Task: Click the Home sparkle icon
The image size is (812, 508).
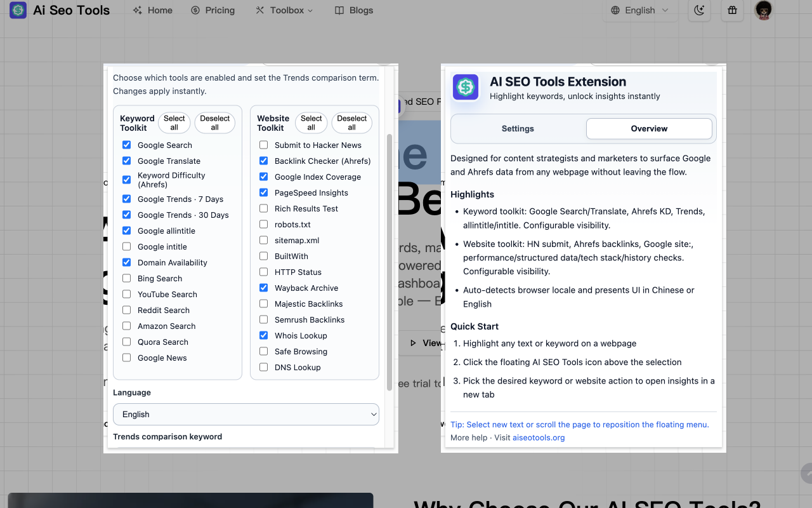Action: tap(138, 10)
